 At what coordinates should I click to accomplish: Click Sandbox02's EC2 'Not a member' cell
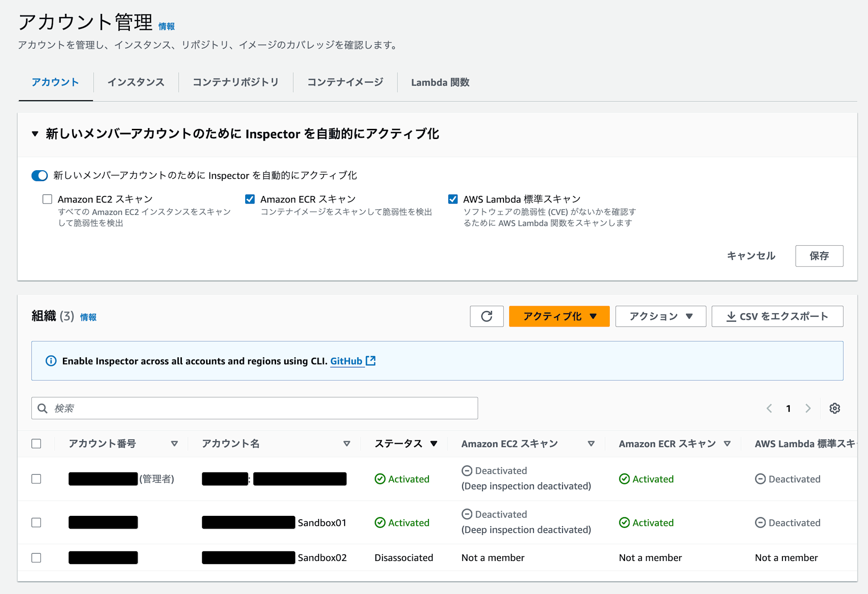pyautogui.click(x=493, y=558)
